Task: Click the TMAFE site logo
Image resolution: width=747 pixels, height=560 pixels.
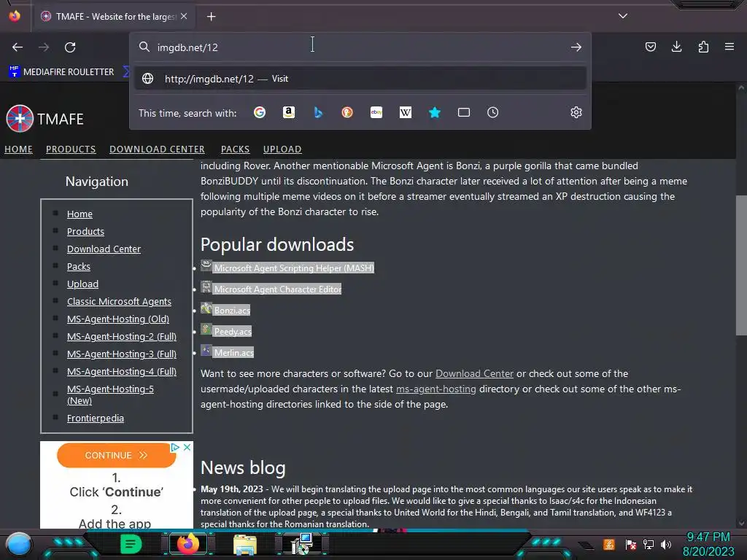Action: point(44,118)
